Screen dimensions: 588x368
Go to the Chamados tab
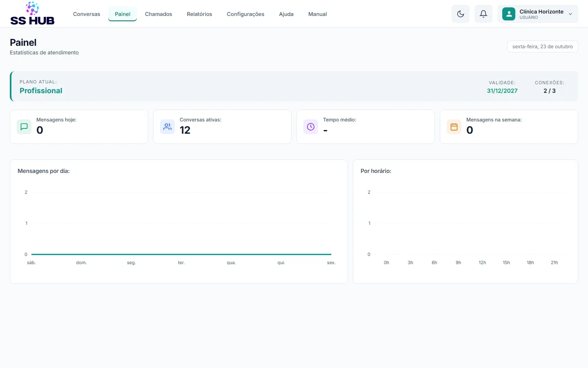[x=158, y=14]
